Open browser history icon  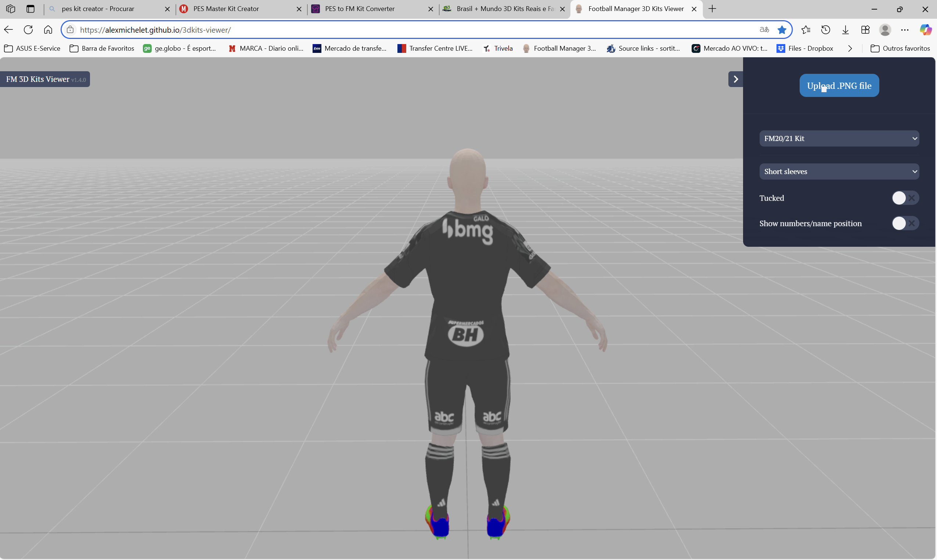(x=825, y=30)
